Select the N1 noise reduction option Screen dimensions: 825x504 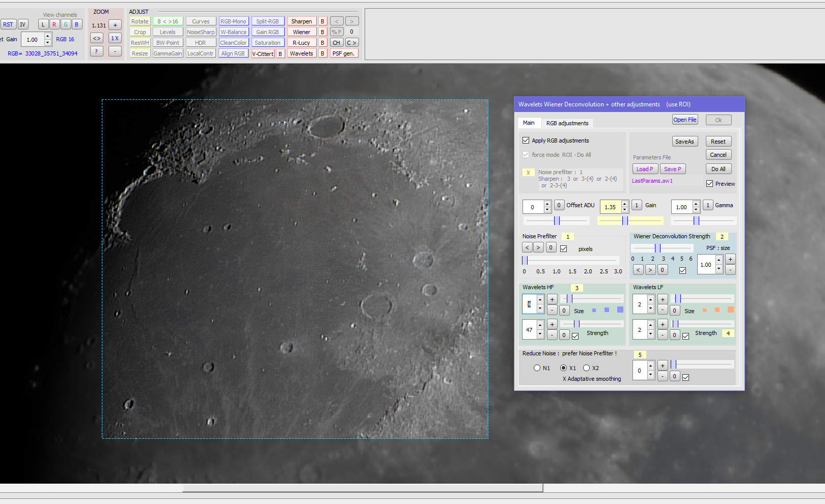pos(537,368)
